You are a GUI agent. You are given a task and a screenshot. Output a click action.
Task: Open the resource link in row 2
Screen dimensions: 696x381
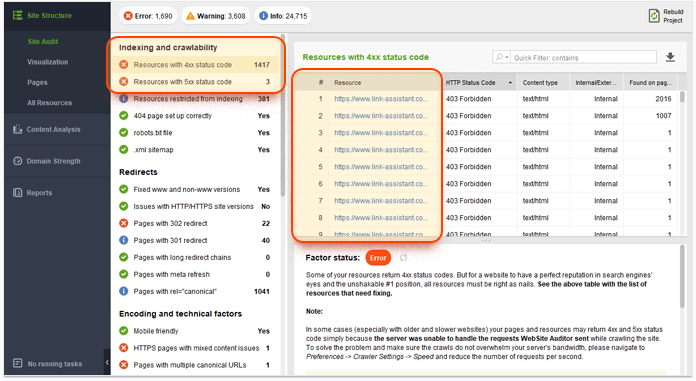[381, 115]
